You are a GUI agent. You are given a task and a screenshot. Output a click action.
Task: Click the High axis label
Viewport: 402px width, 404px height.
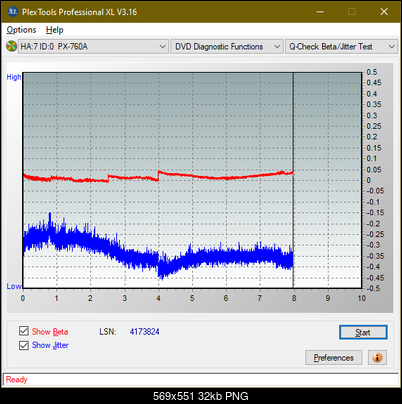(x=14, y=77)
